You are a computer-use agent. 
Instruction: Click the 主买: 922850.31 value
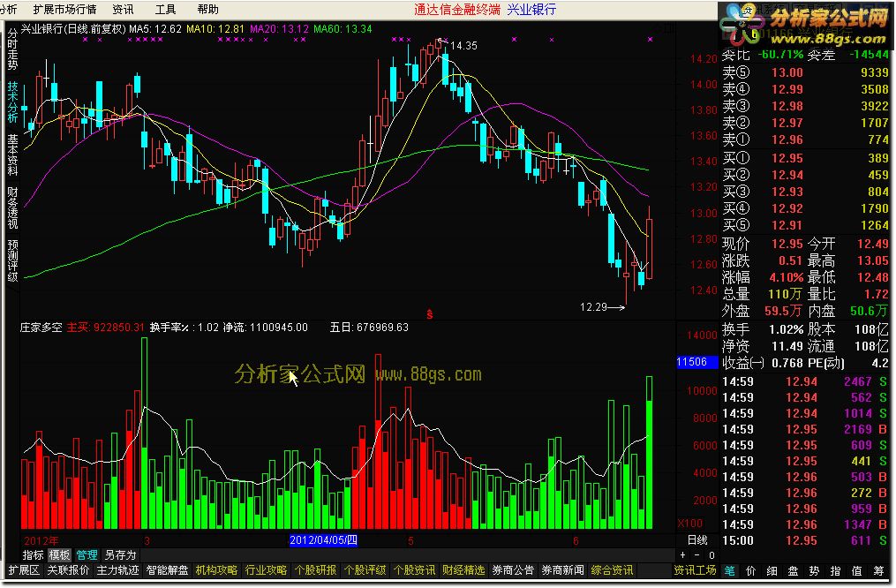(x=105, y=328)
